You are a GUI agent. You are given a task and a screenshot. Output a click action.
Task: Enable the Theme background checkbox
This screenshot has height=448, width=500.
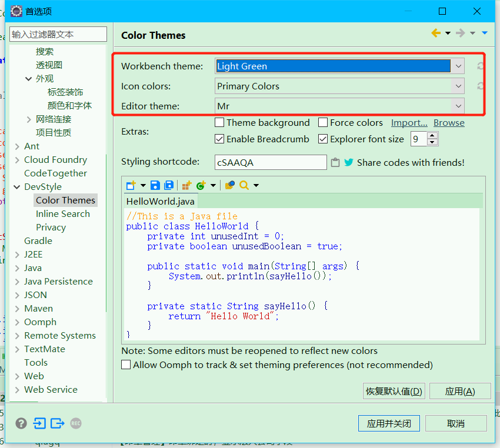pos(221,123)
